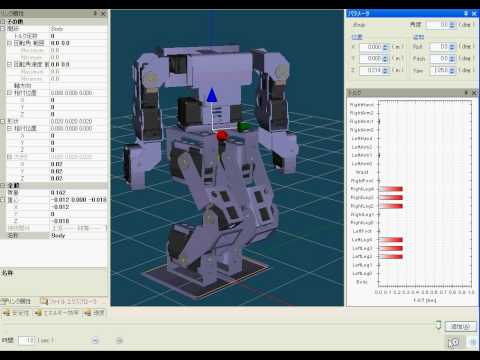Collapse the first 0.000 0.000 0.000 row
Viewport: 480px width, 360px height.
coord(9,93)
